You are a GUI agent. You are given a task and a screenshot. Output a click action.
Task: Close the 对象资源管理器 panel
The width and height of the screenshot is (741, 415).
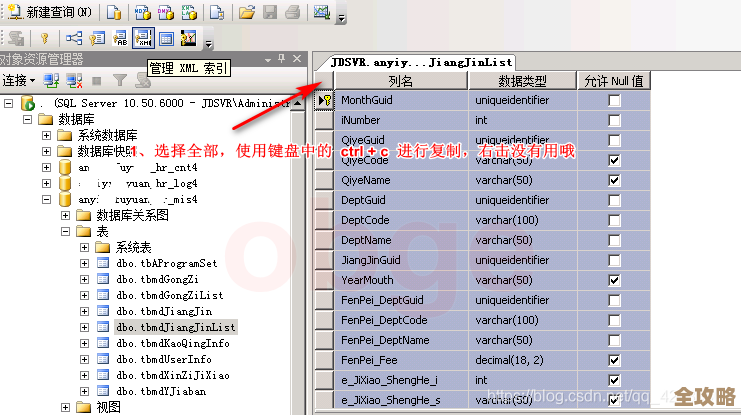click(x=297, y=59)
